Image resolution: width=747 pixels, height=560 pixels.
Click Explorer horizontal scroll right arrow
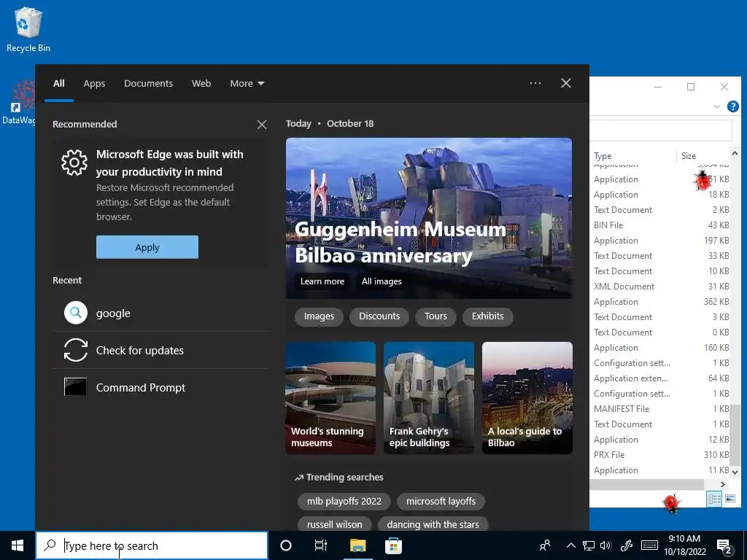723,484
